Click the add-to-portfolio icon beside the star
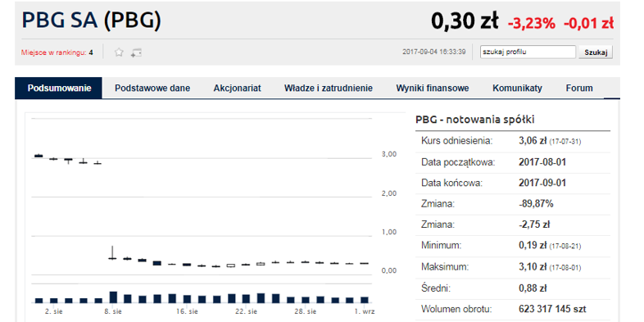Image resolution: width=644 pixels, height=322 pixels. click(x=136, y=52)
